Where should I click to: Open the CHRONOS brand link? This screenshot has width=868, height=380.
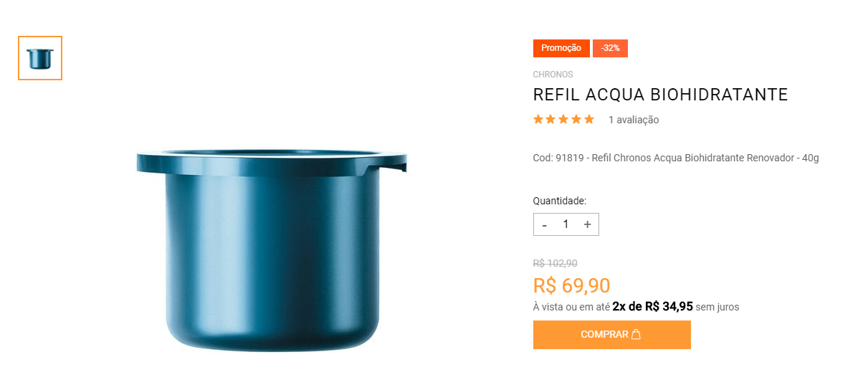pos(553,75)
